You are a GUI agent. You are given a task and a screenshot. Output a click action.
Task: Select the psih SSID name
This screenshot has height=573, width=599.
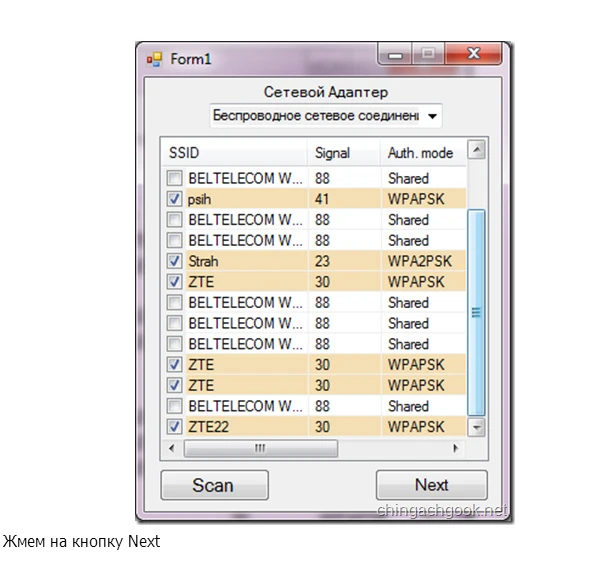pyautogui.click(x=199, y=199)
